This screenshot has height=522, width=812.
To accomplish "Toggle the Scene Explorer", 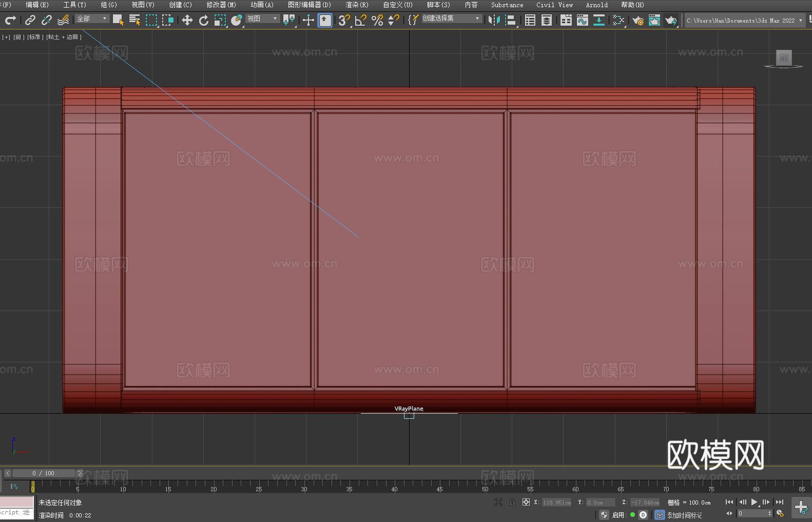I will point(530,20).
